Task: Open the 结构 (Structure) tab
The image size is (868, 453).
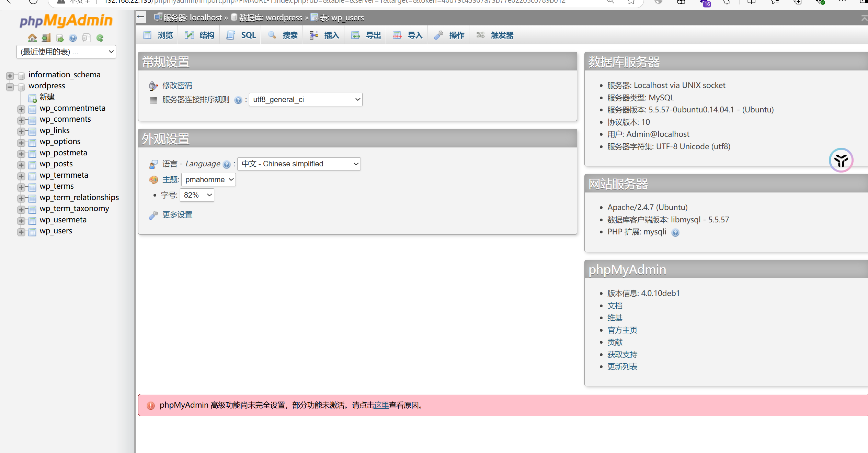Action: (199, 35)
